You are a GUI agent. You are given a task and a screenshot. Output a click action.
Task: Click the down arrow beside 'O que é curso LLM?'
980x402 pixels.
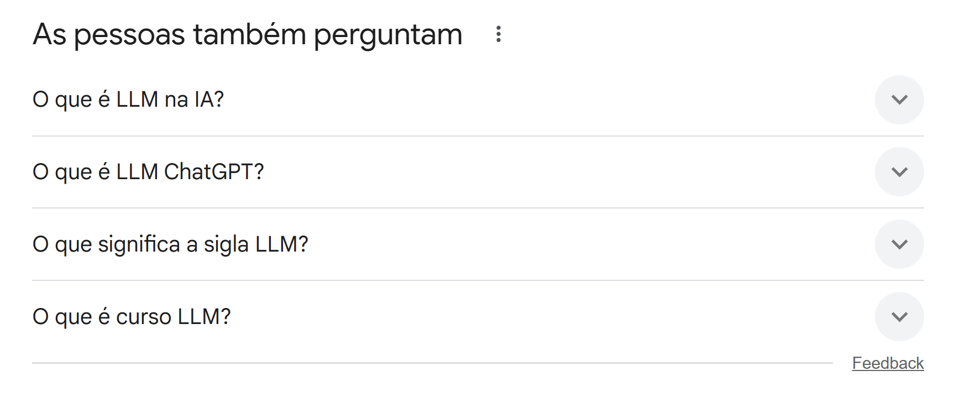[899, 317]
